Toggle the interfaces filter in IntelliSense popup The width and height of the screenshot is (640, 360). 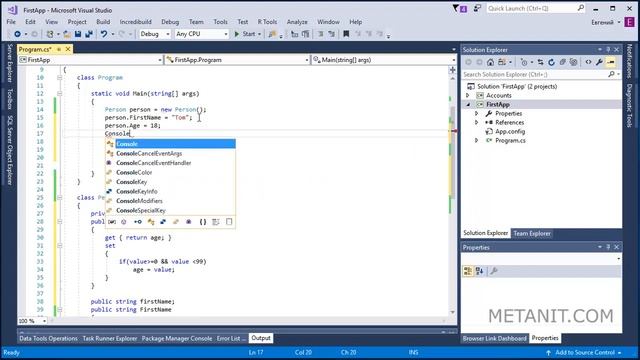(138, 222)
